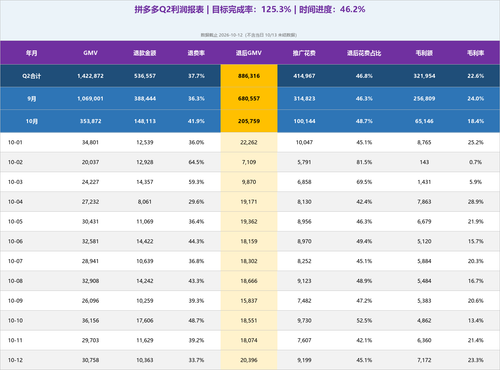Click the Q2 total spend value 414,967
This screenshot has height=370, width=500.
click(x=304, y=76)
